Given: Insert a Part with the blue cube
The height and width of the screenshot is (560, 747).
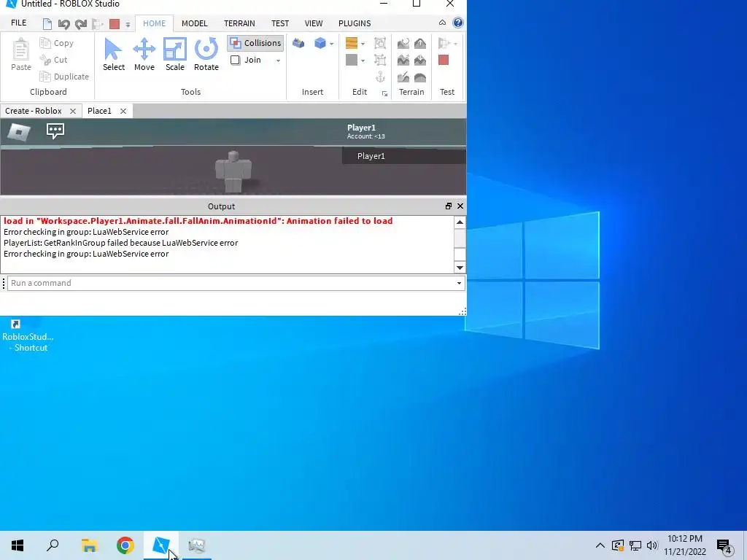Looking at the screenshot, I should pos(320,43).
